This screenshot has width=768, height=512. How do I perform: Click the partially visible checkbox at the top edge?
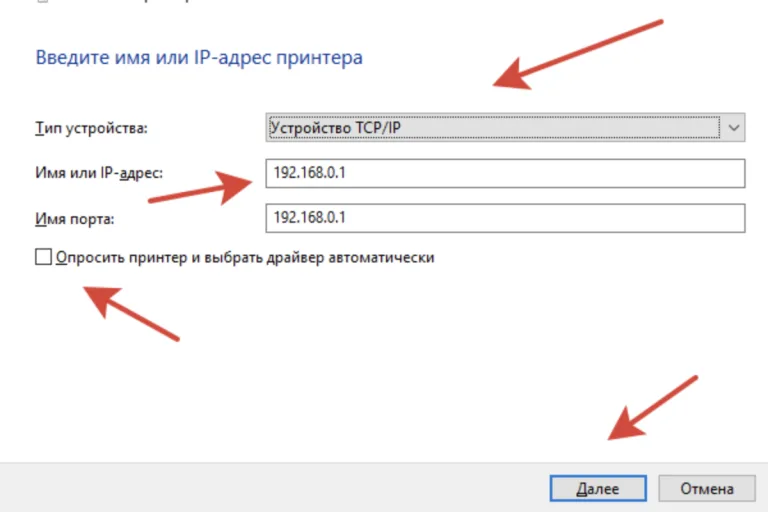pyautogui.click(x=43, y=1)
